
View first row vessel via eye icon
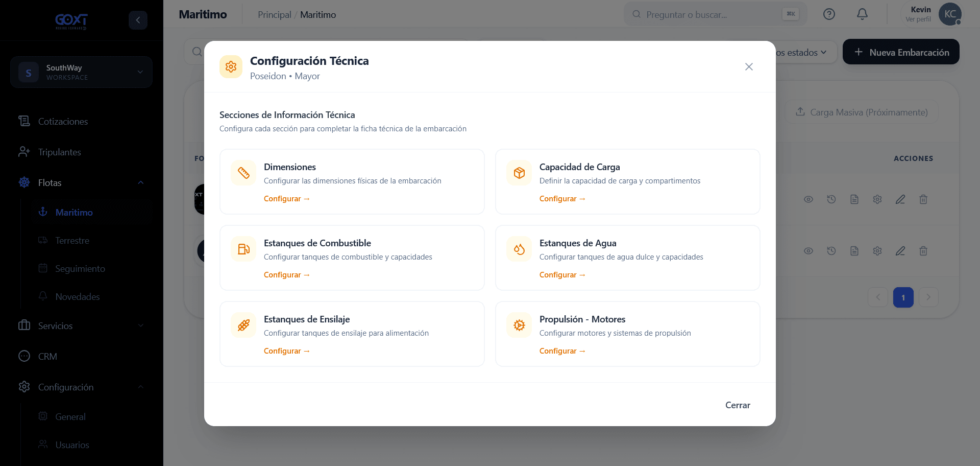click(808, 199)
